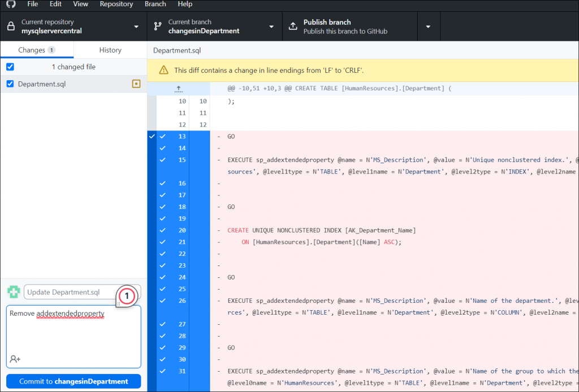Open the Repository menu
The width and height of the screenshot is (579, 392).
coord(115,4)
